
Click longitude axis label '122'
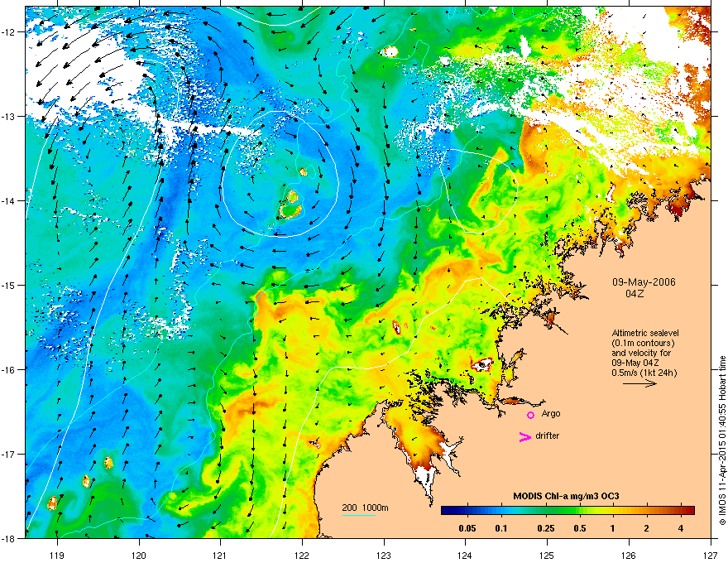click(x=302, y=555)
